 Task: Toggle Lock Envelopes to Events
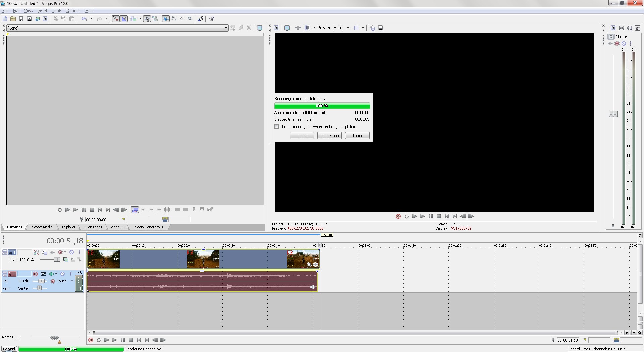pyautogui.click(x=147, y=19)
